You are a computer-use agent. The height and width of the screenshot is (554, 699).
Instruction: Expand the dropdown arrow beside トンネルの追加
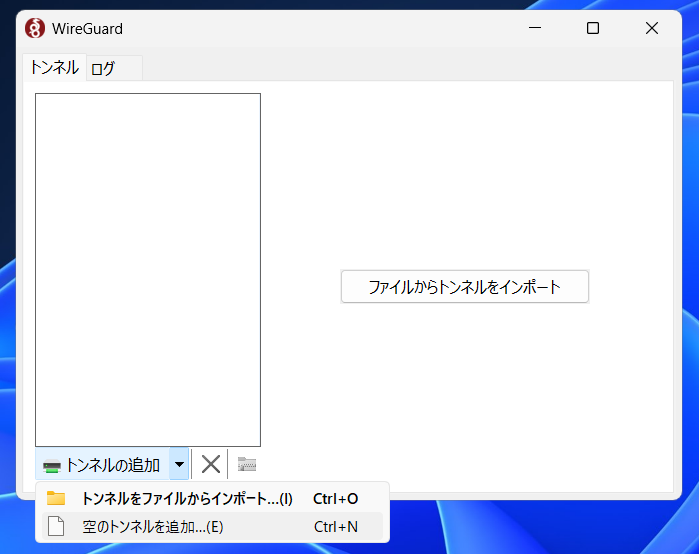(x=179, y=464)
